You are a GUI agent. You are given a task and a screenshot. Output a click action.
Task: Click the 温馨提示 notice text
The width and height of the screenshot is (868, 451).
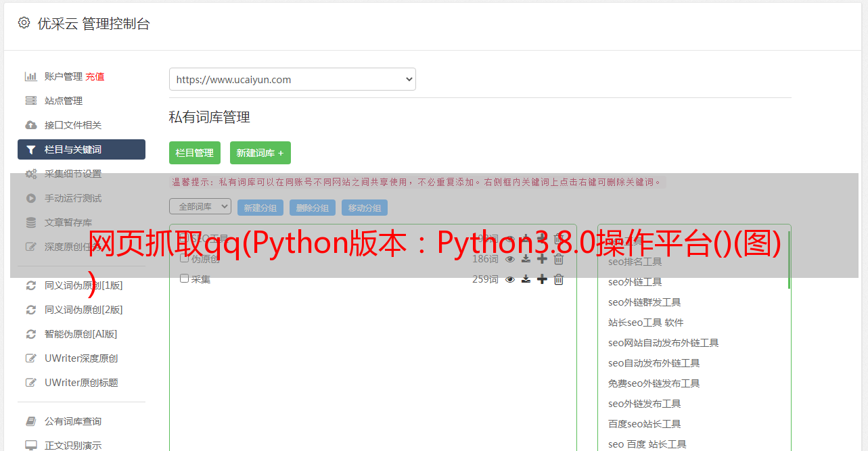coord(417,182)
